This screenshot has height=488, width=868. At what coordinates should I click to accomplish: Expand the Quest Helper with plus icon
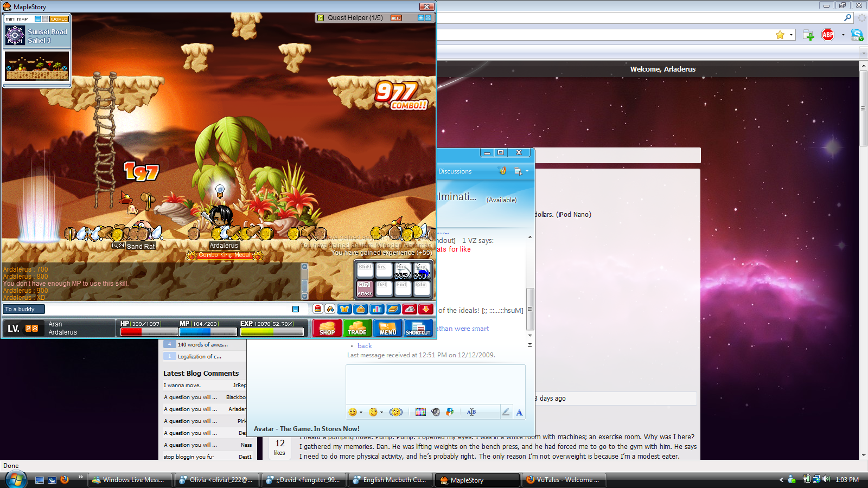pos(420,18)
